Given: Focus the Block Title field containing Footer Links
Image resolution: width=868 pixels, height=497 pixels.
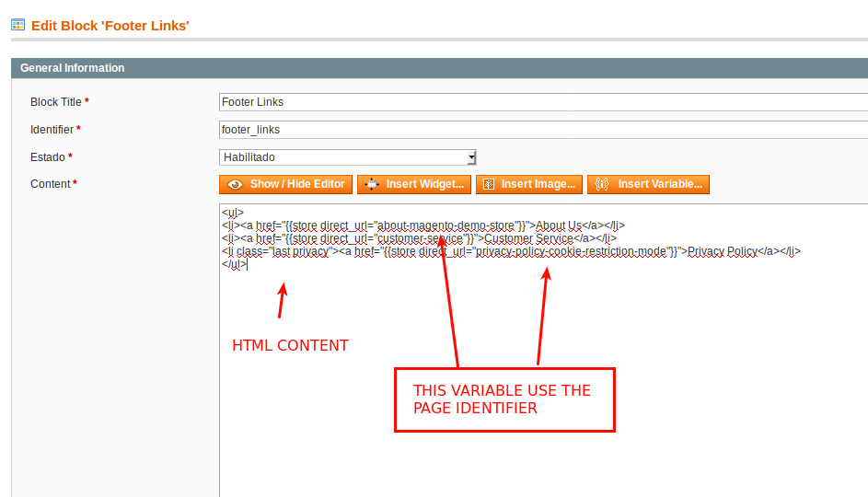Looking at the screenshot, I should pos(543,102).
